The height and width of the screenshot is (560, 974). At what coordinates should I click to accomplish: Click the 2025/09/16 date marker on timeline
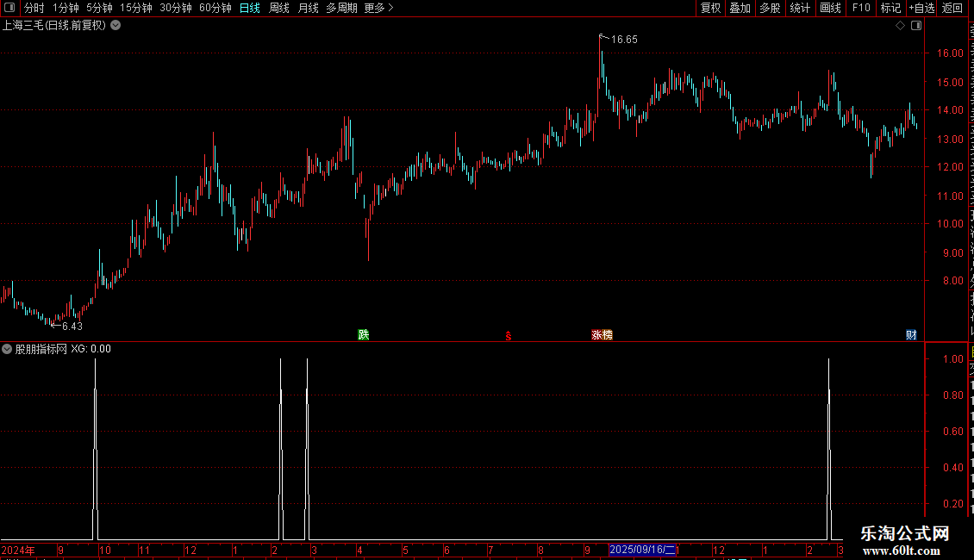(642, 550)
